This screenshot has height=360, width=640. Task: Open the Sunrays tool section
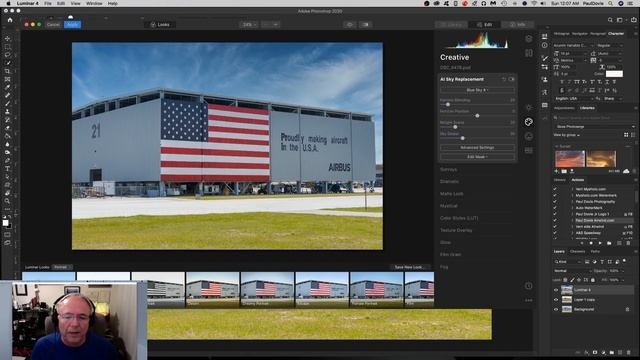pos(449,169)
